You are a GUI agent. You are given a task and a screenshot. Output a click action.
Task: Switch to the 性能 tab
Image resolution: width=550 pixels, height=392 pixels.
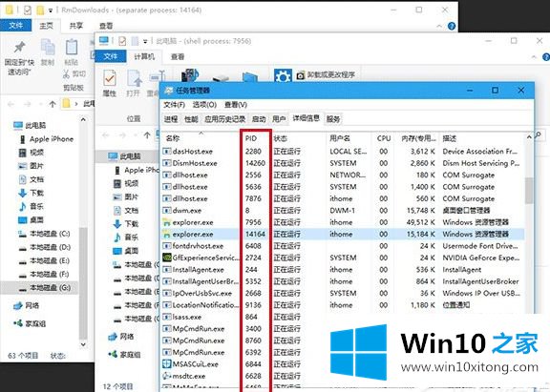[x=191, y=119]
